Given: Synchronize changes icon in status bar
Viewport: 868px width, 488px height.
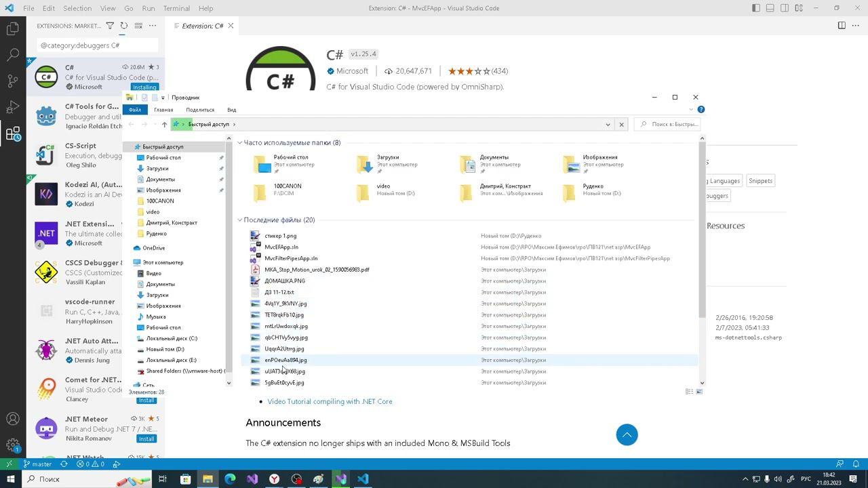Looking at the screenshot, I should pyautogui.click(x=64, y=464).
